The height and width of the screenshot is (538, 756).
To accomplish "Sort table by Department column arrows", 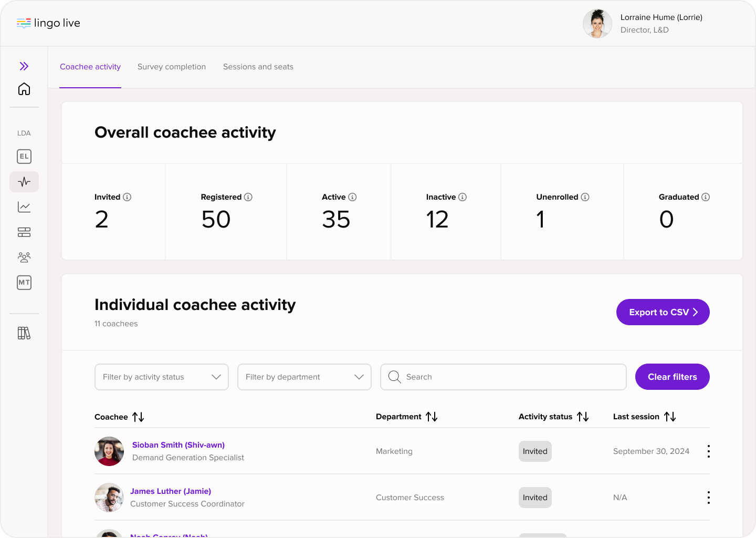I will coord(432,417).
